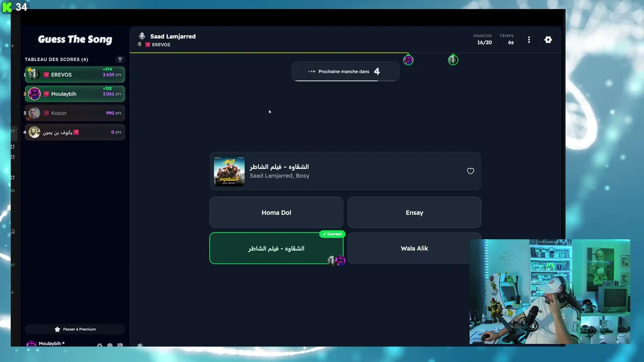Click the +374 points gain for EREVOS
Image resolution: width=644 pixels, height=362 pixels.
tap(107, 69)
